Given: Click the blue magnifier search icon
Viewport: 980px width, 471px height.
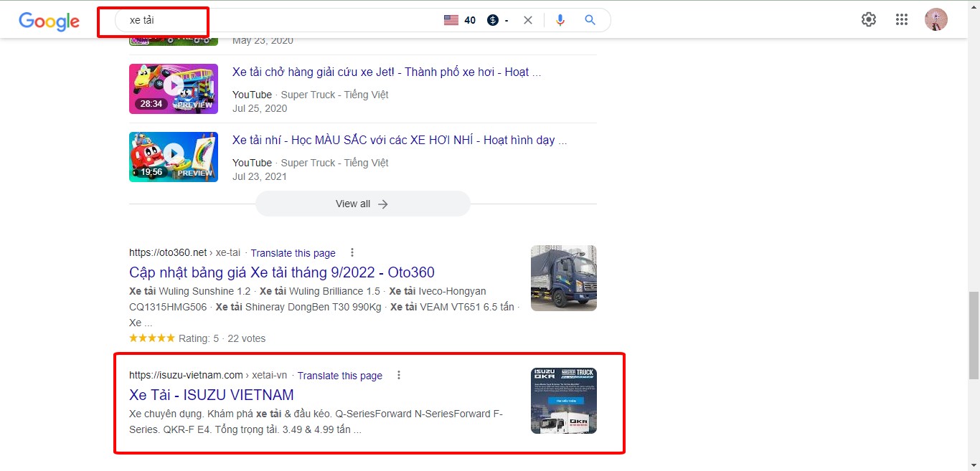Looking at the screenshot, I should click(590, 20).
